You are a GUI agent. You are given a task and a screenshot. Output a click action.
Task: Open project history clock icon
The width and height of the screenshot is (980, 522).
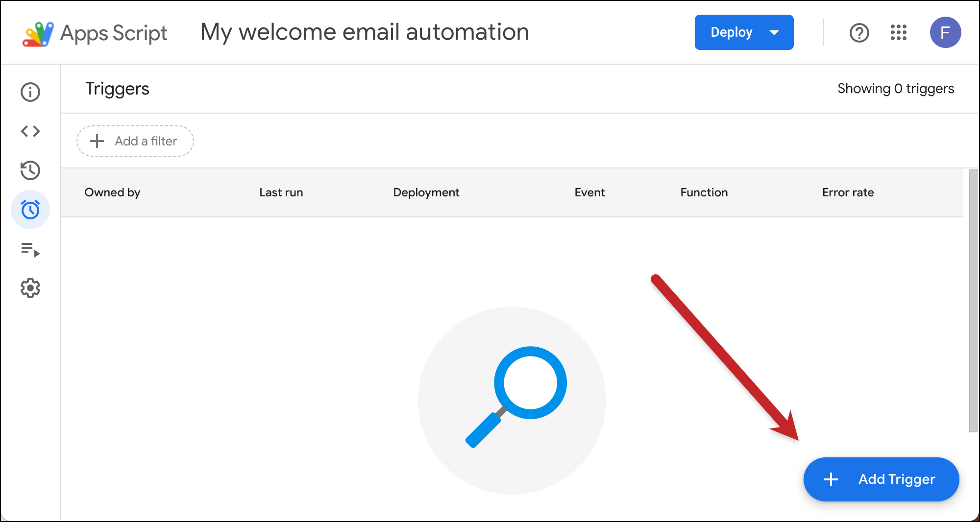(x=30, y=170)
